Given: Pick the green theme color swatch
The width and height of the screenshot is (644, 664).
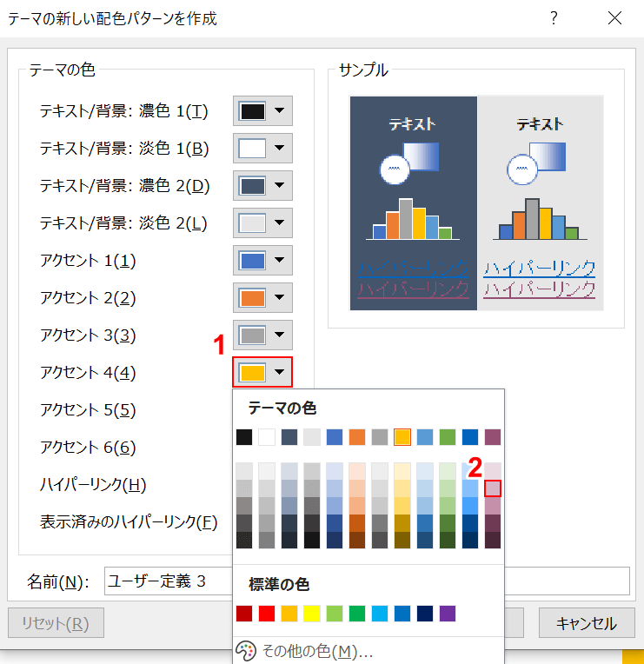Looking at the screenshot, I should click(448, 437).
